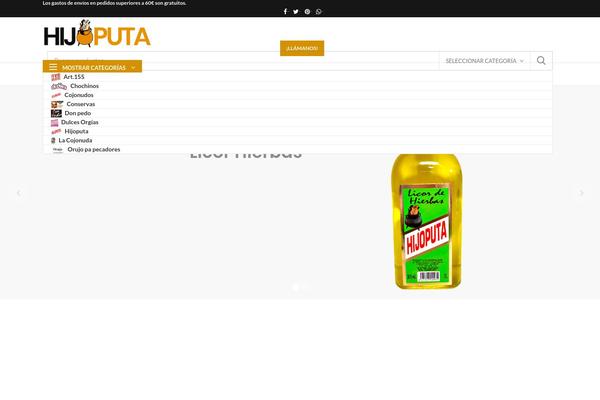Image resolution: width=600 pixels, height=400 pixels.
Task: Click the product search input field
Action: (243, 61)
